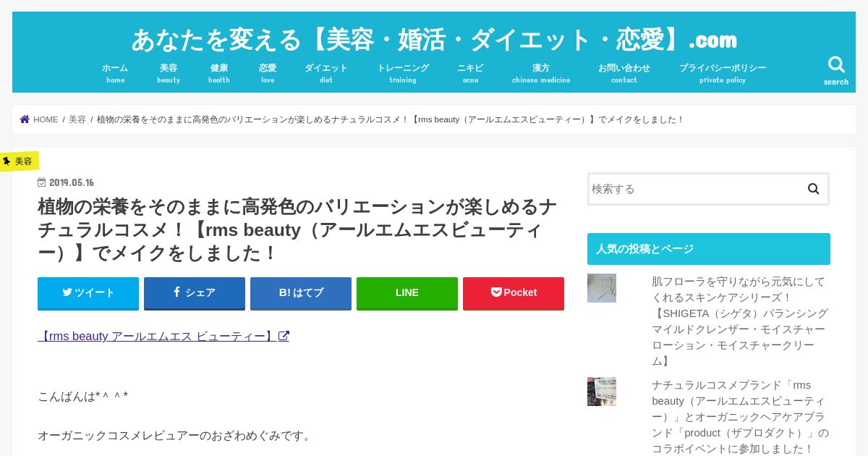The image size is (868, 456).
Task: Save the article to Pocket
Action: [514, 293]
